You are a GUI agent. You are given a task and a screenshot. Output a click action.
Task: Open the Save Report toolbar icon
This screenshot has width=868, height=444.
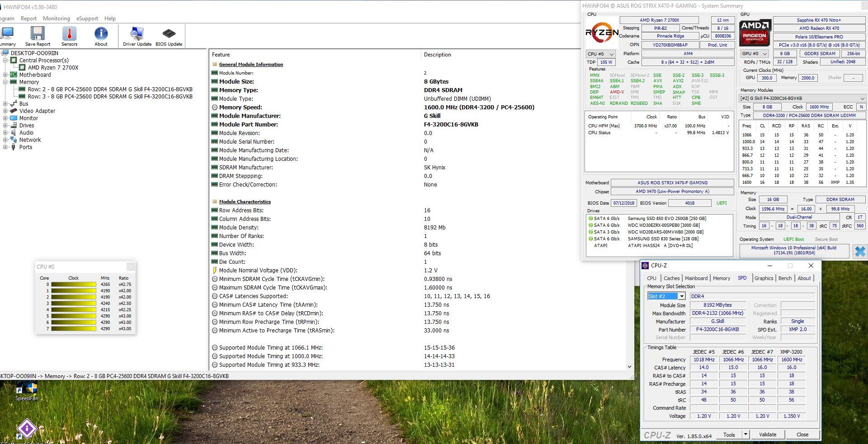point(38,36)
